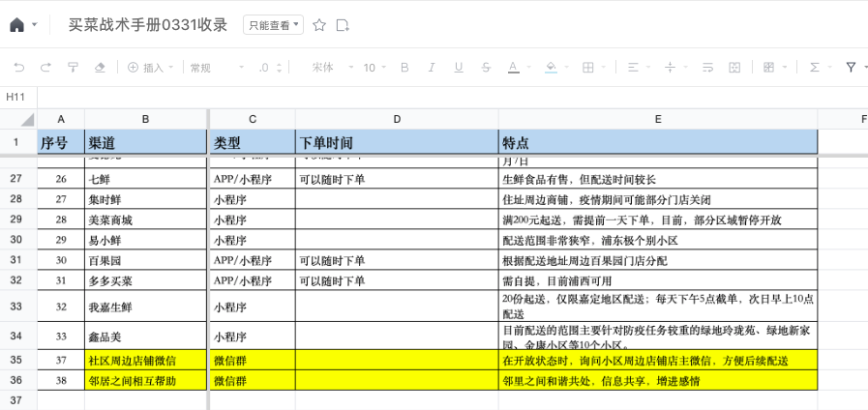
Task: Open the 常规 number format dropdown
Action: click(x=217, y=68)
